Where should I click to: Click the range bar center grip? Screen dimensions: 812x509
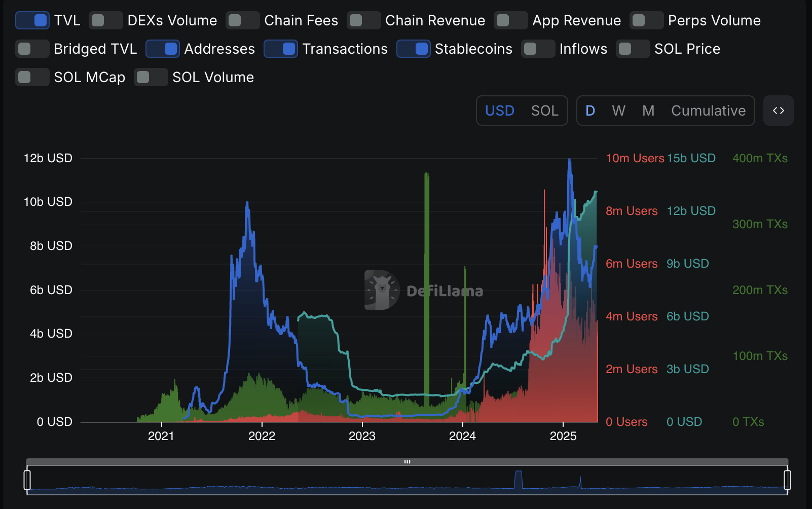[x=407, y=462]
